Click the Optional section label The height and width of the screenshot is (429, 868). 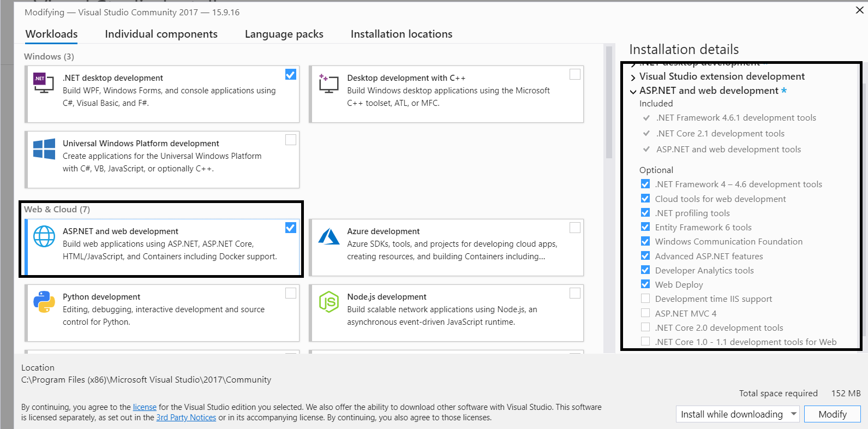656,170
